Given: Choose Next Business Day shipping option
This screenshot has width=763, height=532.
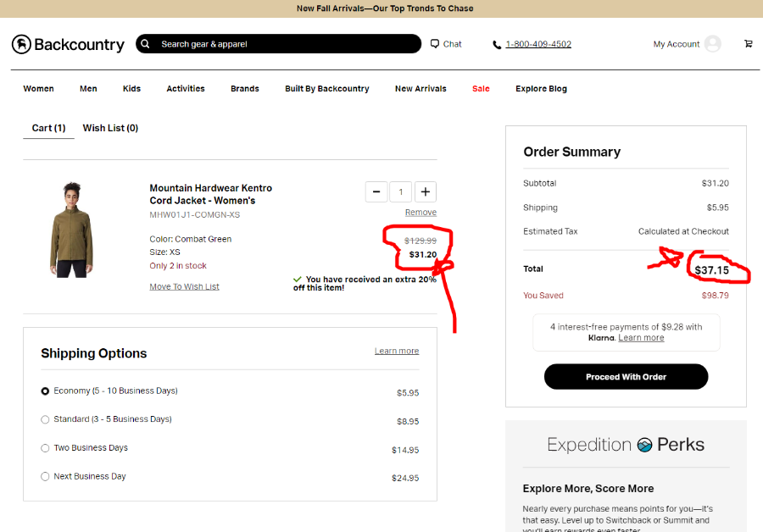Looking at the screenshot, I should [45, 477].
